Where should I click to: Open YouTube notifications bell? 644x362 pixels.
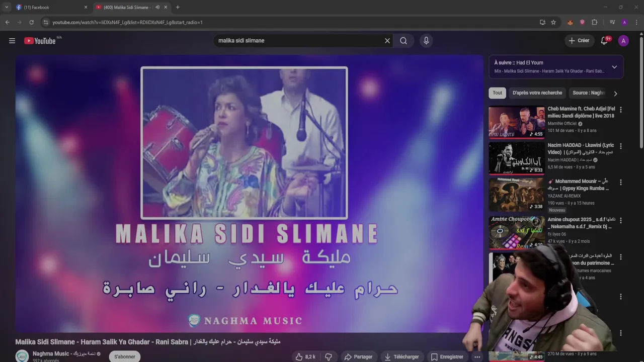[604, 41]
